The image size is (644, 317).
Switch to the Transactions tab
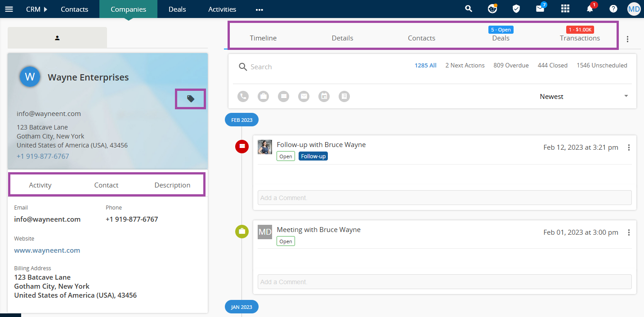(580, 38)
